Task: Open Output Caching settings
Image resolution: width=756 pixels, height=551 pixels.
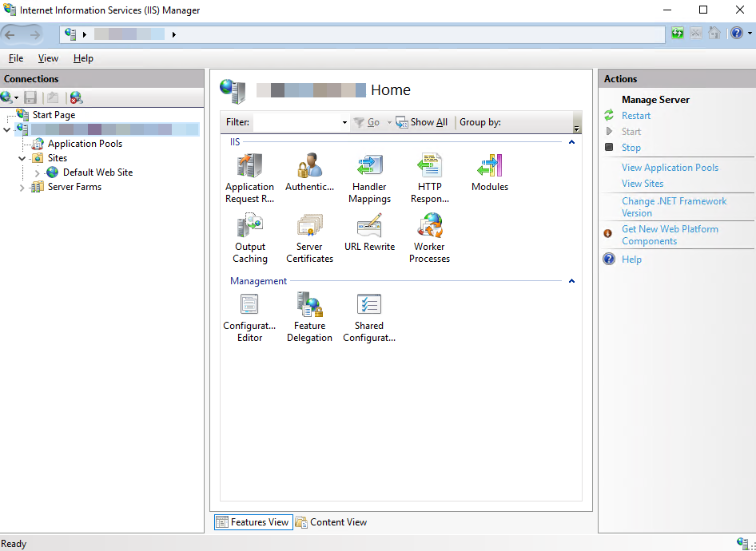Action: pos(250,237)
